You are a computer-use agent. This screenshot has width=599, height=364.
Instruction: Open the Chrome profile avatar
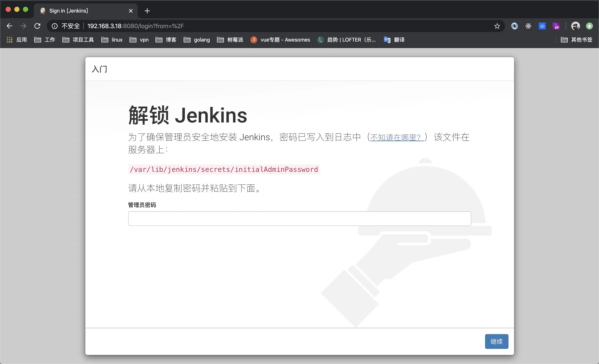click(575, 26)
